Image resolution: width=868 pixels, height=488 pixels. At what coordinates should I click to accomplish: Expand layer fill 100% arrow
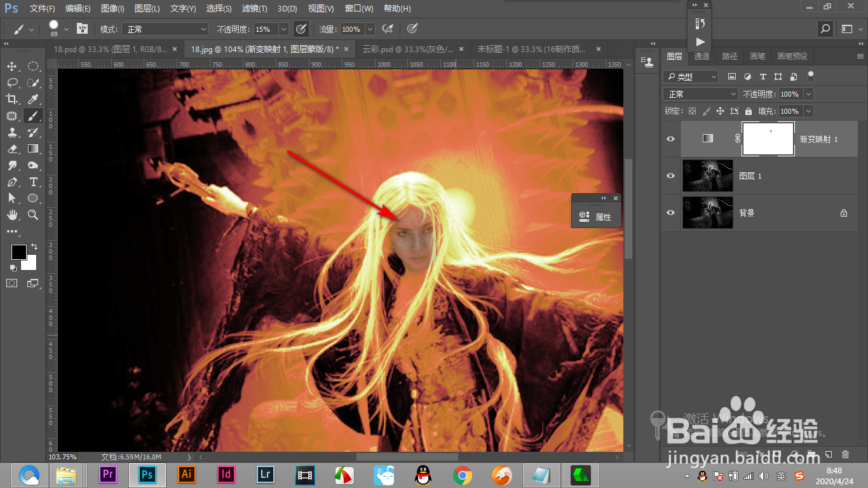click(808, 111)
